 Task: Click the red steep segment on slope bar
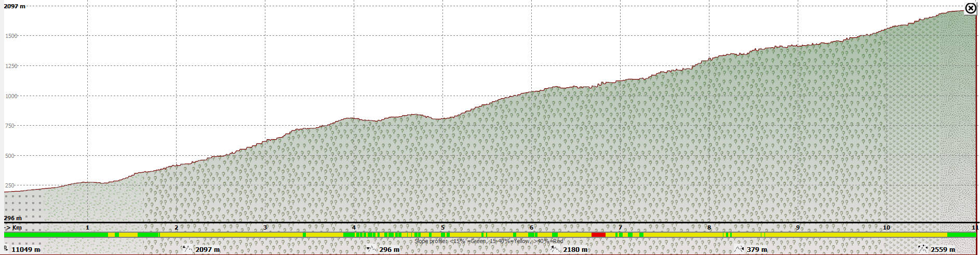598,235
